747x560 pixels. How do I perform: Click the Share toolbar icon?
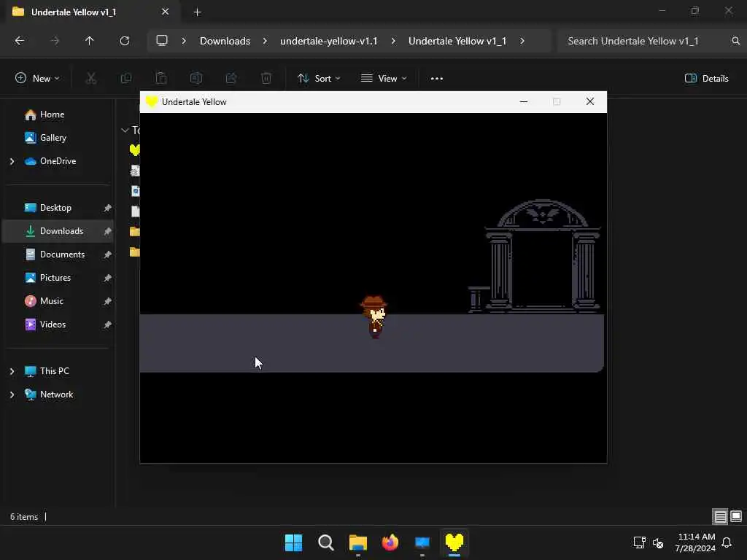[231, 78]
